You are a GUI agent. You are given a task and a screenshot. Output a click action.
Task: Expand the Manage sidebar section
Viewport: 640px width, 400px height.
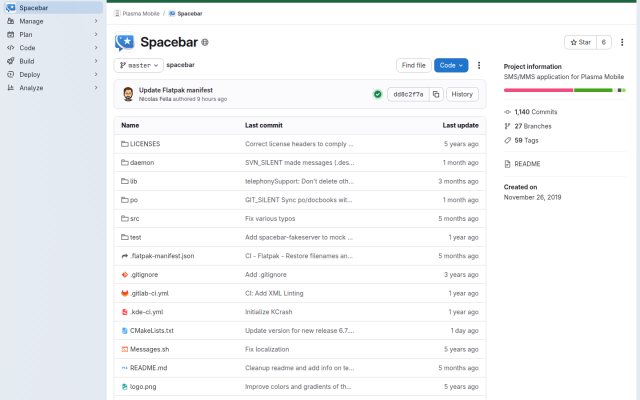click(x=52, y=21)
